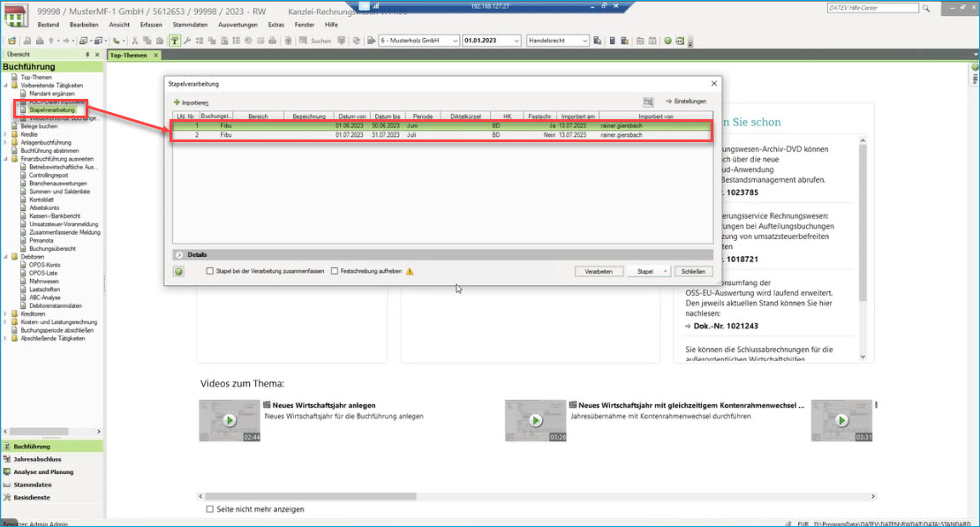Screen dimensions: 980x527
Task: Click the copy icon in the toolbar
Action: (147, 41)
